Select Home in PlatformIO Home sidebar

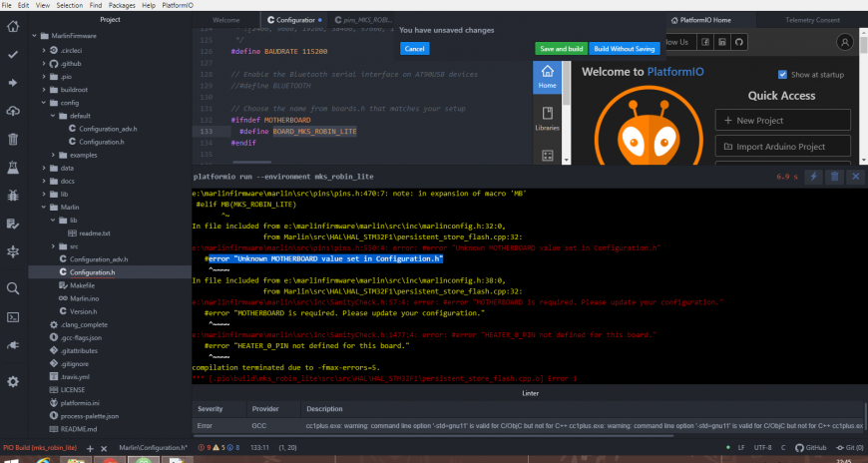pos(547,77)
